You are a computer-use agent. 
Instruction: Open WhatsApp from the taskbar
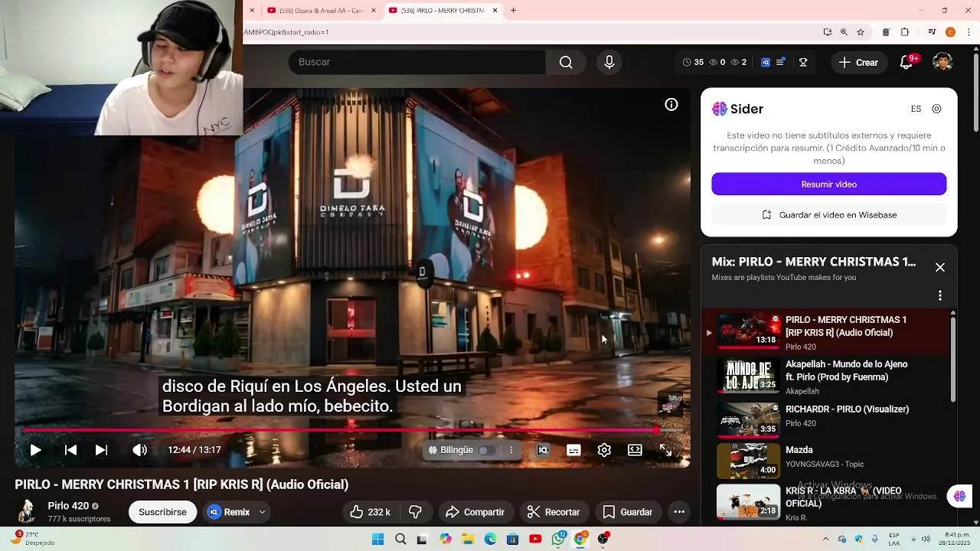point(558,540)
